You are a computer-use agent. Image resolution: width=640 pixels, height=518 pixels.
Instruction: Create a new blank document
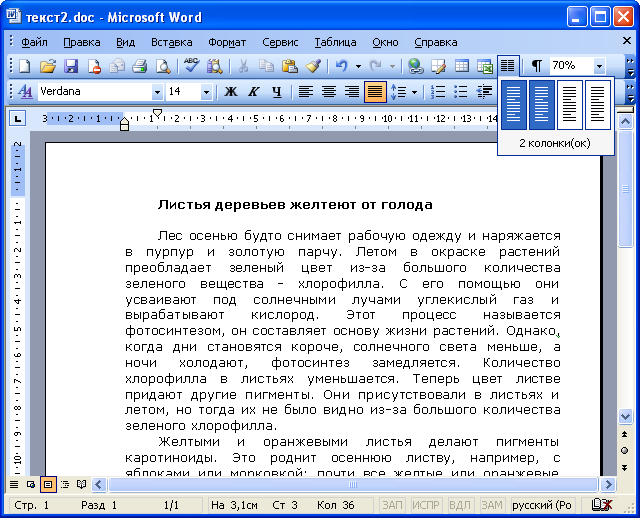coord(24,66)
